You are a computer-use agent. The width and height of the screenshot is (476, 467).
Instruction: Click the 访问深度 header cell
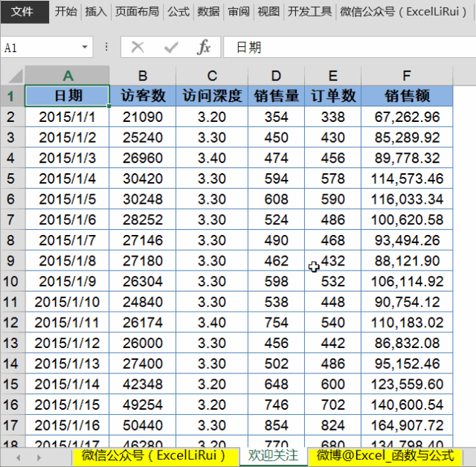pyautogui.click(x=212, y=96)
